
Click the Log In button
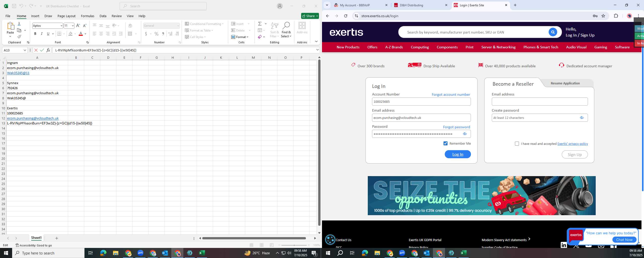click(x=458, y=154)
